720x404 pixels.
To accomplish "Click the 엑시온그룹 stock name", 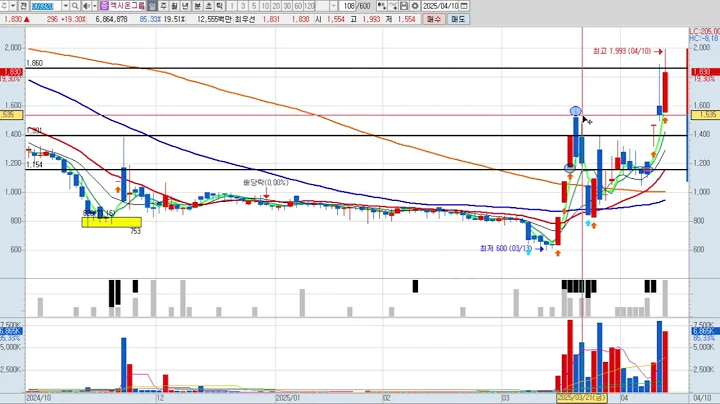I will [127, 6].
